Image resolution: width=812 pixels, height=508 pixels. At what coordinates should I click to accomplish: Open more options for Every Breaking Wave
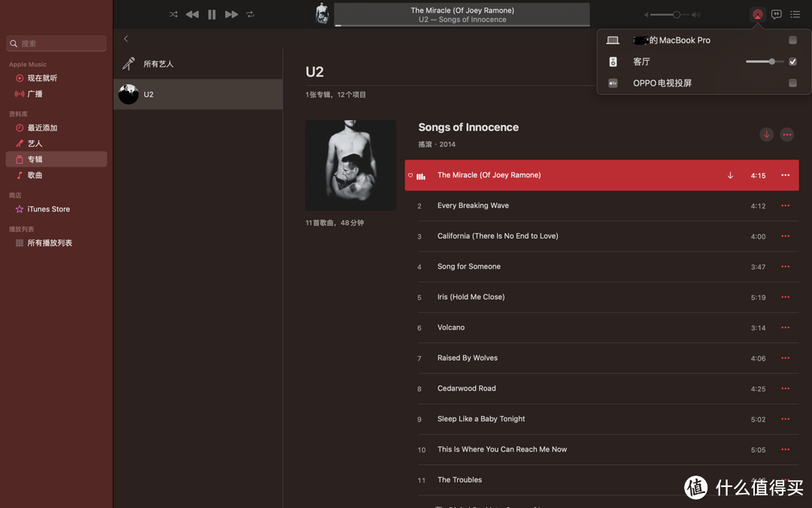785,205
